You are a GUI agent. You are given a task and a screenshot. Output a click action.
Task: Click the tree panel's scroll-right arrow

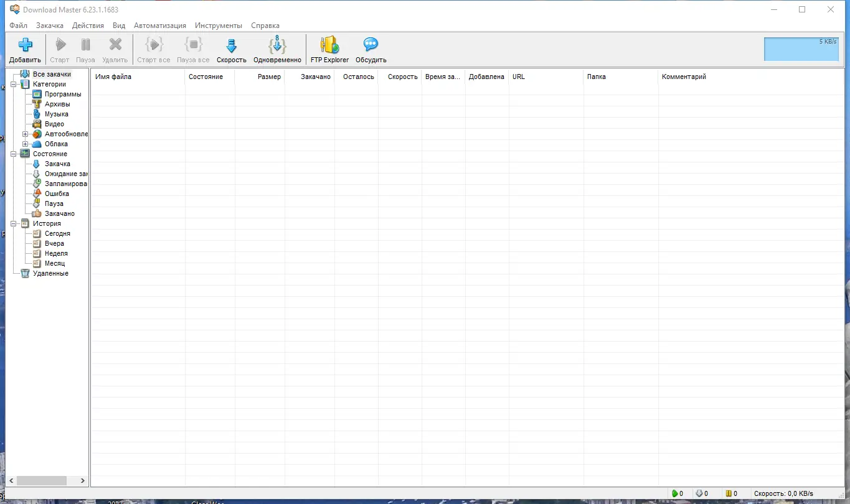tap(83, 481)
